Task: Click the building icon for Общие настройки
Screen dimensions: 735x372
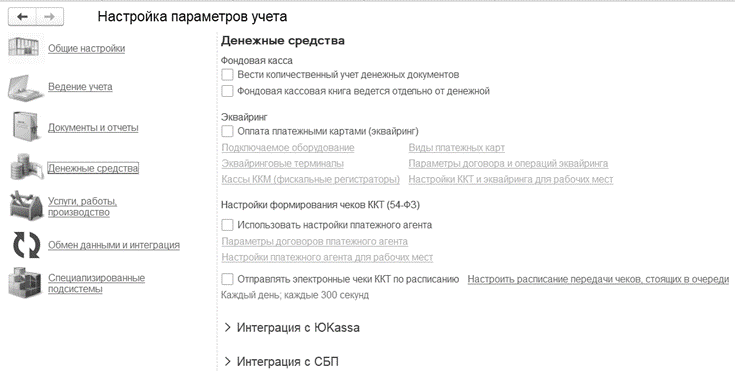Action: pos(25,48)
